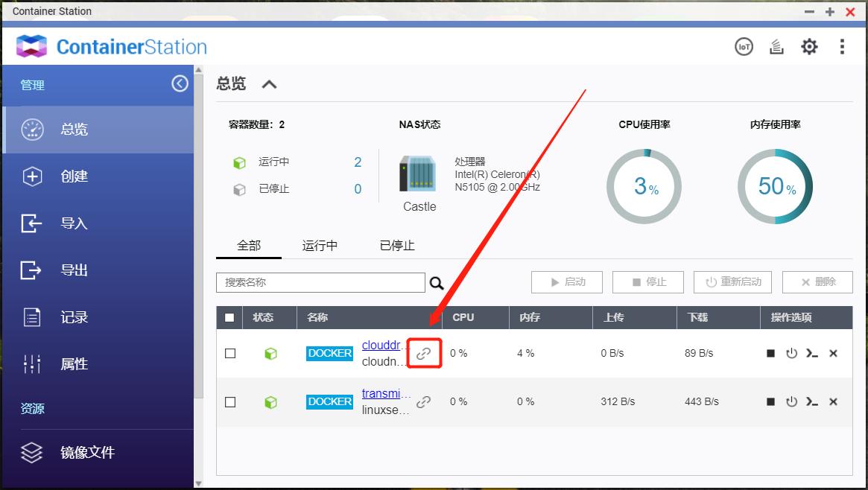Open the URL link icon beside clouddrive
Viewport: 868px width, 490px height.
pos(424,353)
